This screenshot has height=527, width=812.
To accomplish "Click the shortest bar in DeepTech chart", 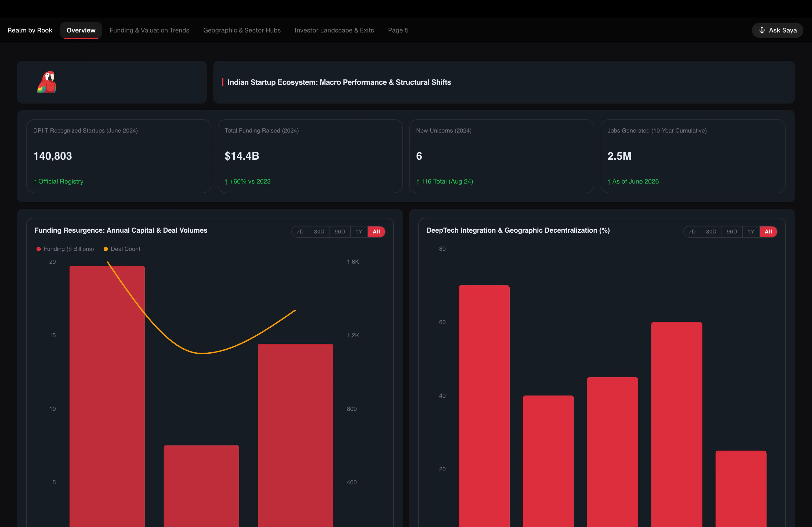I will pos(741,488).
